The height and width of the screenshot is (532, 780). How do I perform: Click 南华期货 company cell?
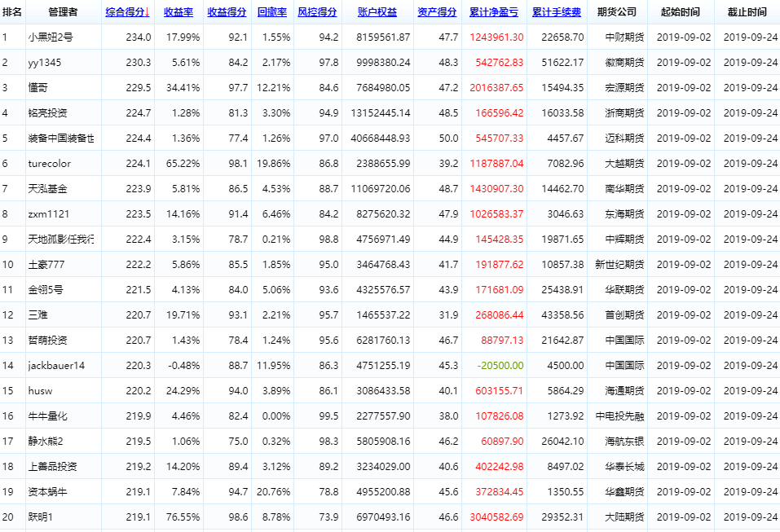click(624, 189)
